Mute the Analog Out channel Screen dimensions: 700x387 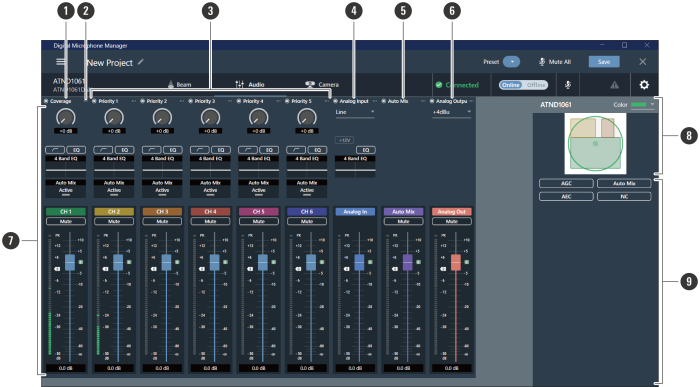(451, 221)
